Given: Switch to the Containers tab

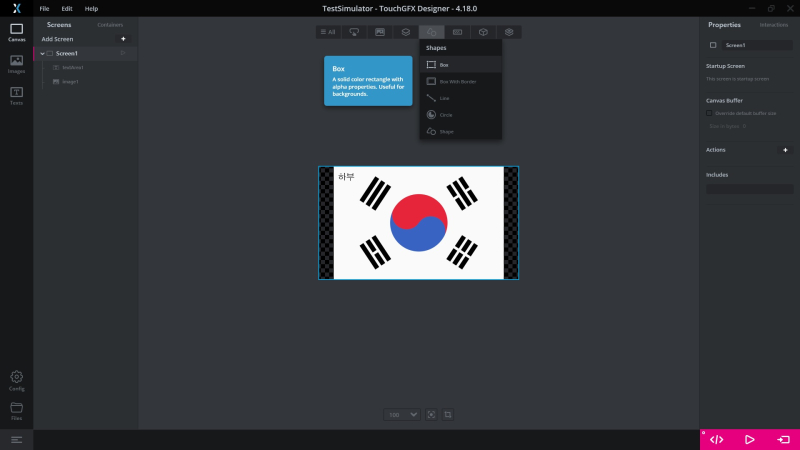Looking at the screenshot, I should click(110, 24).
